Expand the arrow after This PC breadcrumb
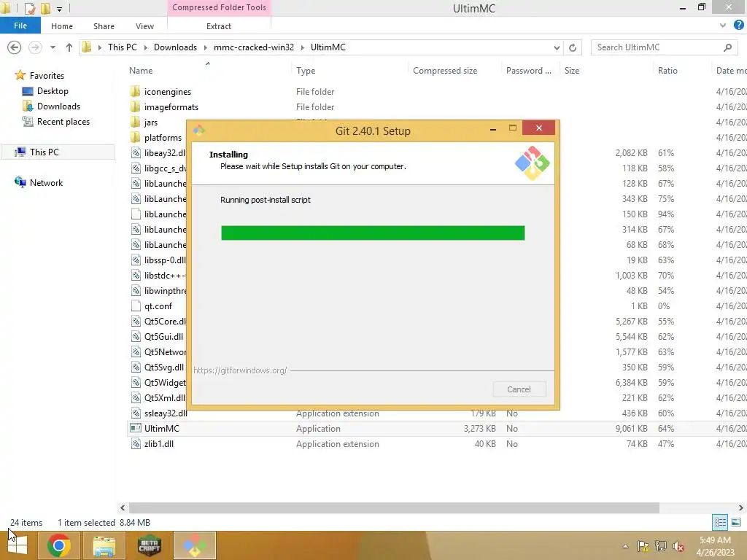 coord(145,47)
